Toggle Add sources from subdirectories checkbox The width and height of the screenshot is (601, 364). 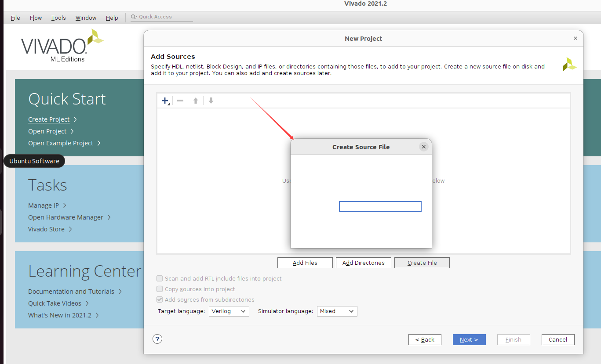point(160,299)
